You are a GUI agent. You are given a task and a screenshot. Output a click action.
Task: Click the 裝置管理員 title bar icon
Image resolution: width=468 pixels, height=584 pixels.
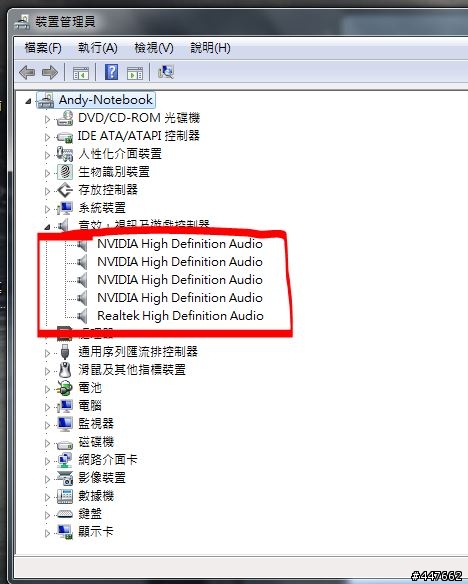pyautogui.click(x=22, y=22)
